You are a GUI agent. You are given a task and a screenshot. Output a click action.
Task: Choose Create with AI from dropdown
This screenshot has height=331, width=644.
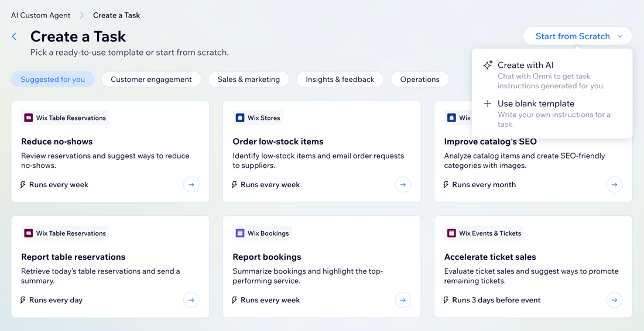[x=525, y=65]
